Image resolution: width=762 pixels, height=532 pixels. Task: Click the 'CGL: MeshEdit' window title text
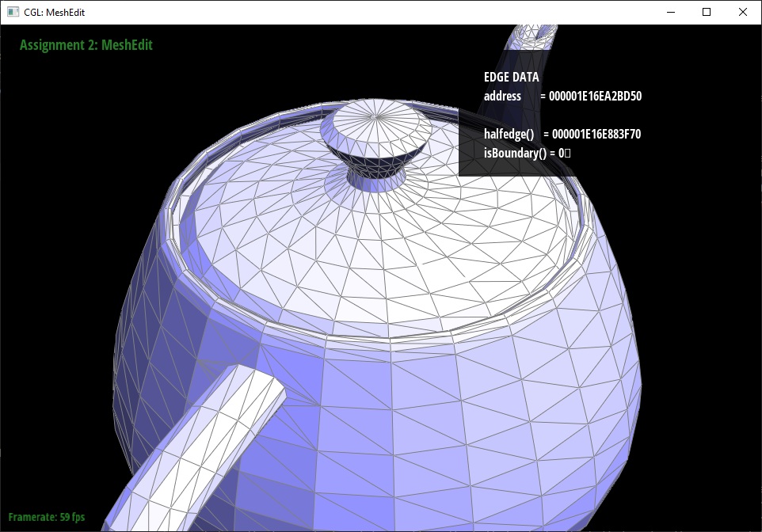[x=55, y=12]
